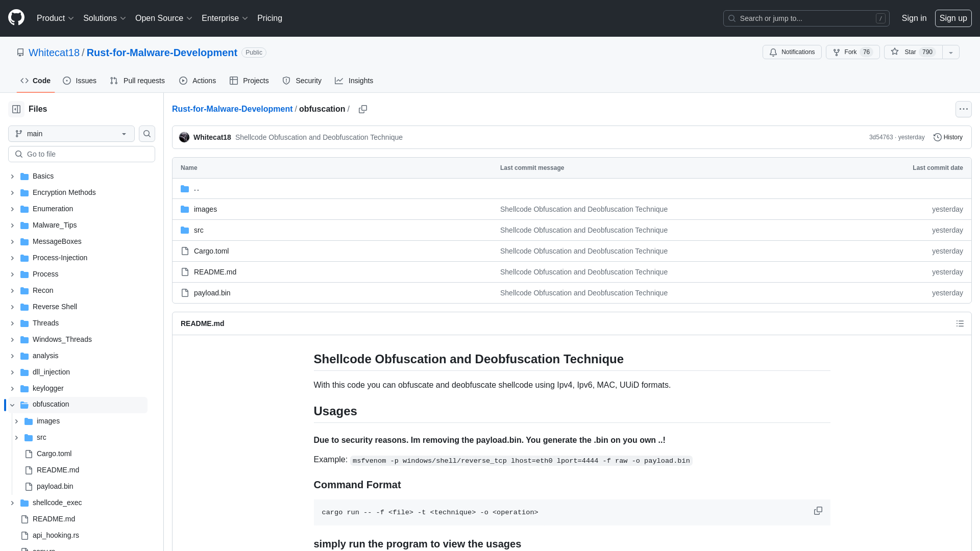Select the Reverse Shell folder
The width and height of the screenshot is (980, 551).
(x=55, y=307)
